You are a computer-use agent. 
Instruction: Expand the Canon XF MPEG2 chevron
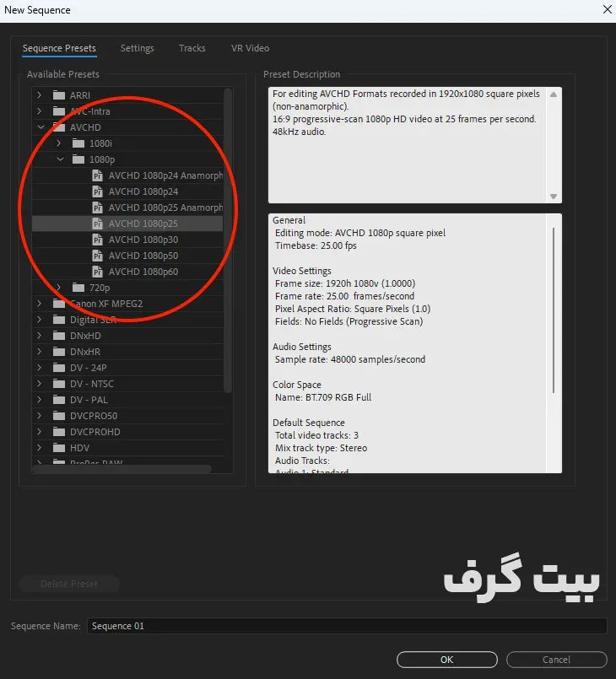pos(40,304)
